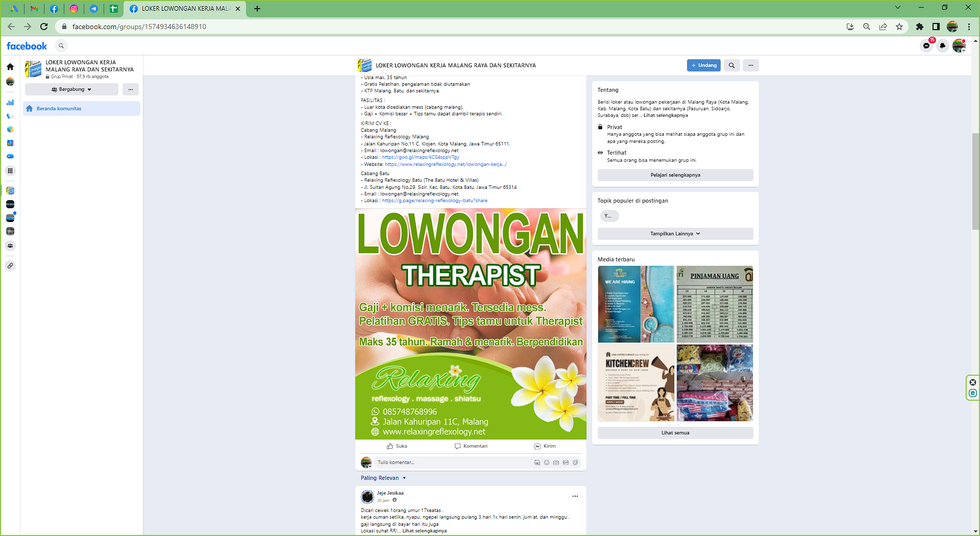Switch to the pinned Instagram tab

click(x=74, y=9)
